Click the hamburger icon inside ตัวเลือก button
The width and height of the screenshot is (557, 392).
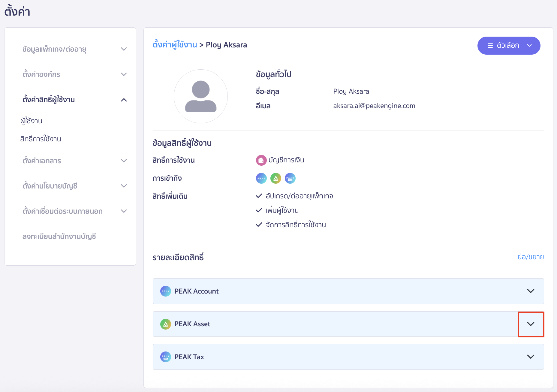click(490, 45)
